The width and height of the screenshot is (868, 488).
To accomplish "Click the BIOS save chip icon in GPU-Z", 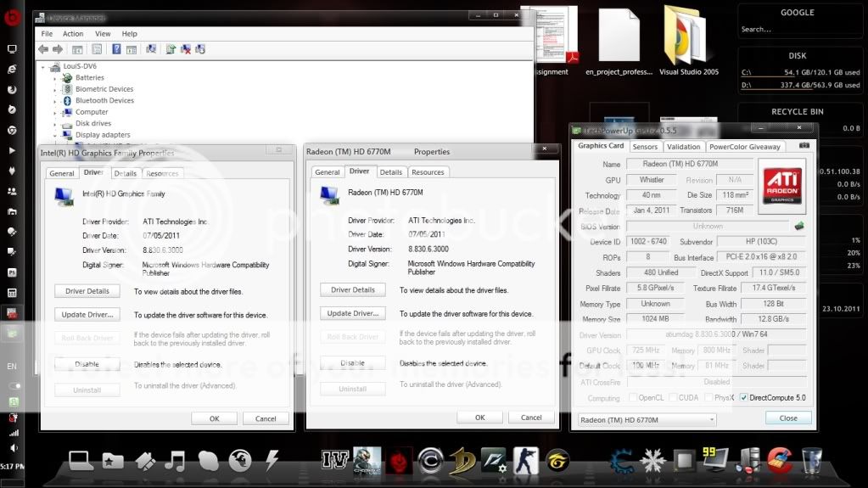I will click(x=798, y=227).
